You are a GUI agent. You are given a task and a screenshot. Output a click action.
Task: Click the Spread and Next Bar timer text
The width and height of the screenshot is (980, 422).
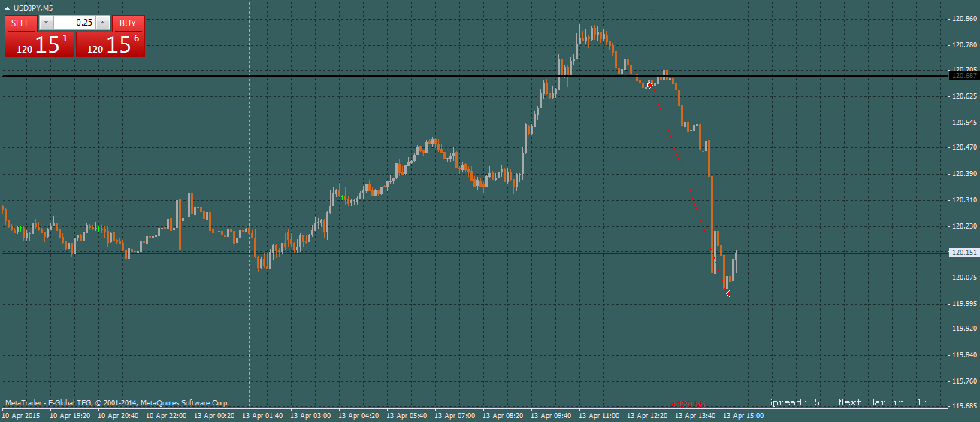(853, 402)
